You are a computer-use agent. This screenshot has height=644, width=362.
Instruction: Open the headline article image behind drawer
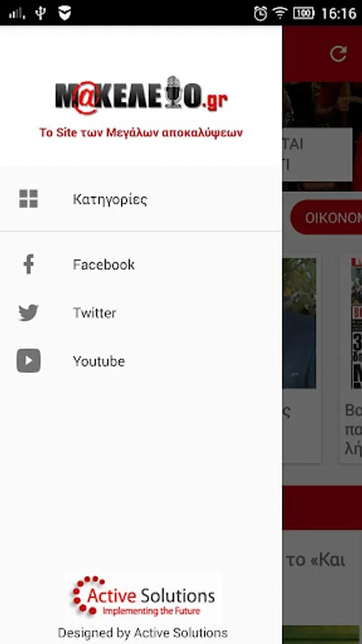coord(322,137)
